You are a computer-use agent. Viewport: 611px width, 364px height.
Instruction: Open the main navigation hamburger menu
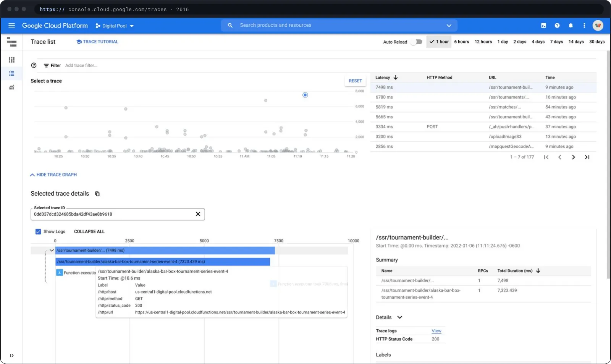tap(11, 26)
